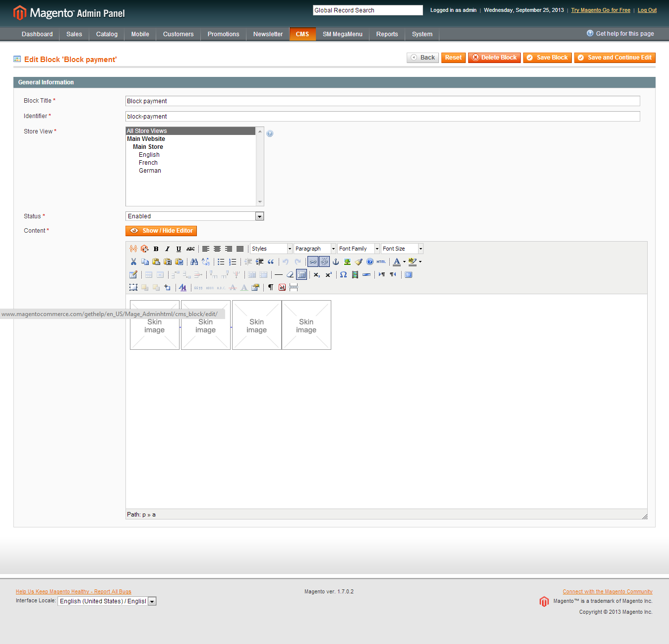Click Paste from Word icon

pos(179,261)
